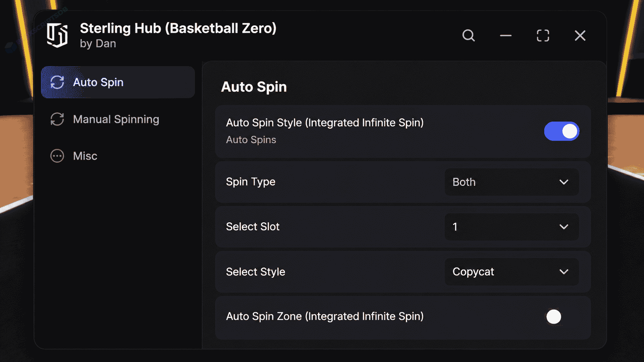Viewport: 644px width, 362px height.
Task: Click the by Dan author text
Action: tap(98, 44)
